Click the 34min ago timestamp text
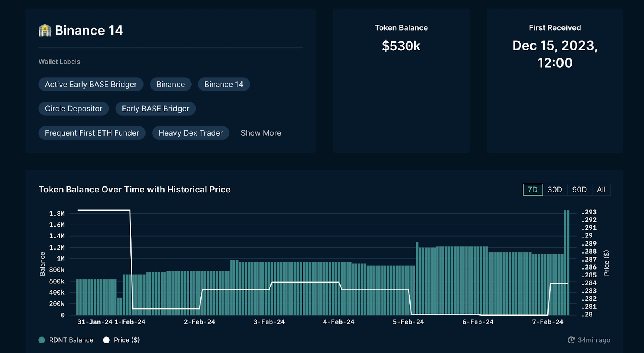The width and height of the screenshot is (644, 353). tap(594, 340)
